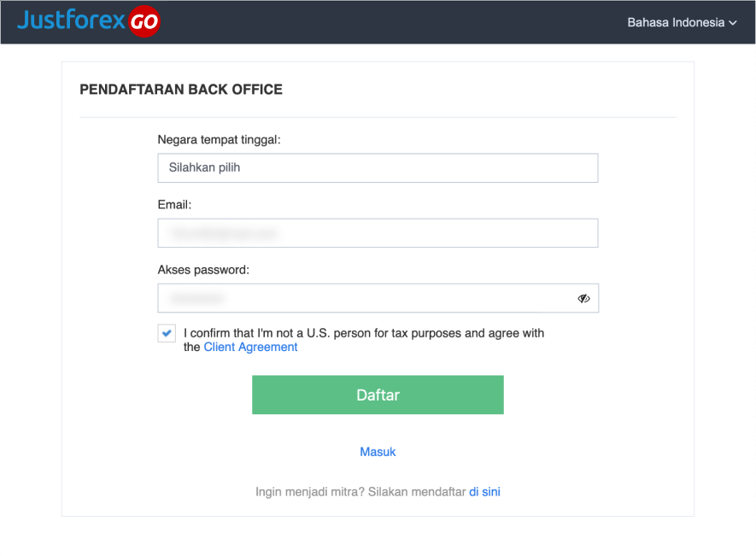Click the 'Email:' field label
Viewport: 756px width, 556px height.
coord(174,205)
